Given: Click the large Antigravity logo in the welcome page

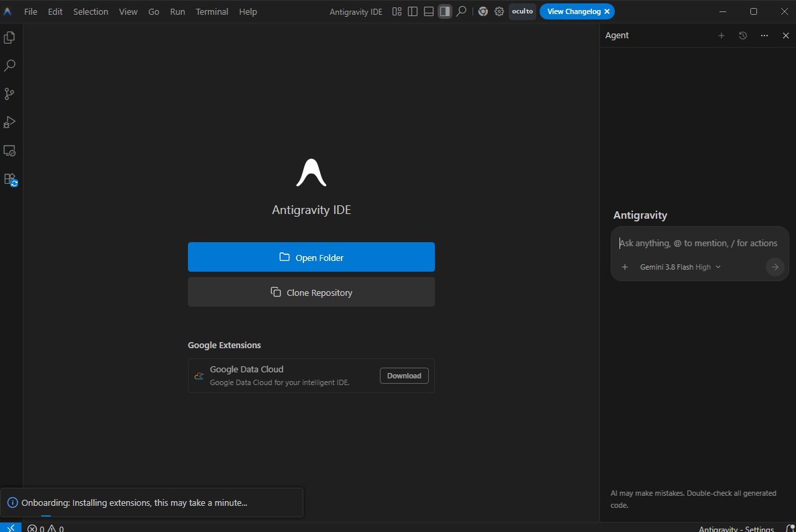Looking at the screenshot, I should (311, 172).
